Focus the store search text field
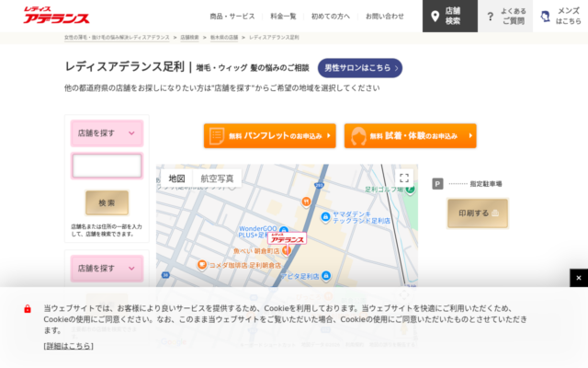588x368 pixels. point(107,166)
